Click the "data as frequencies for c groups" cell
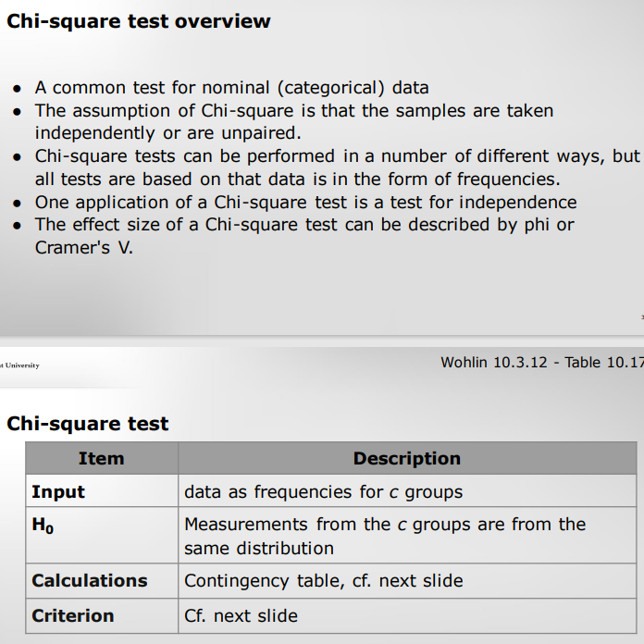Viewport: 644px width, 644px height. (323, 492)
